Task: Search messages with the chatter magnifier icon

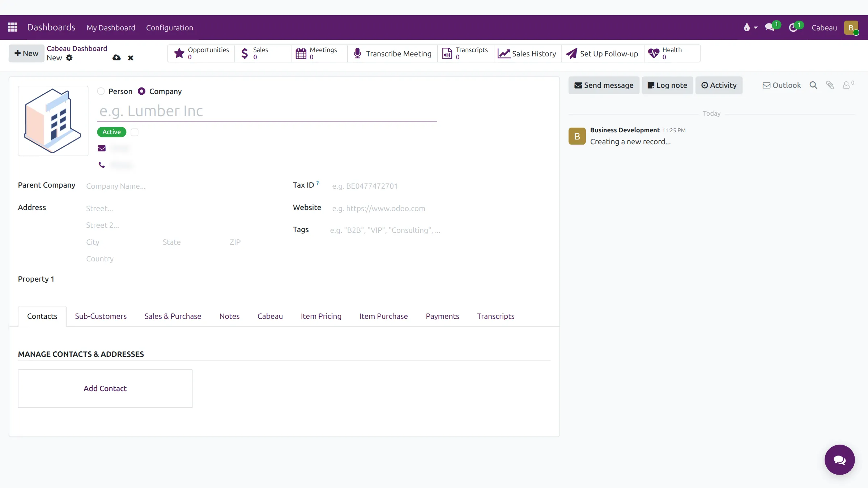Action: [813, 85]
